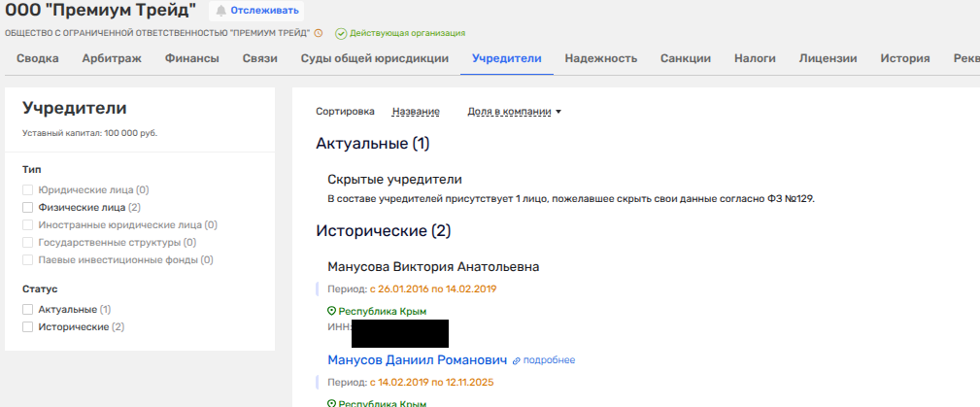Switch to the Финансы tab
This screenshot has height=407, width=980.
coord(191,58)
